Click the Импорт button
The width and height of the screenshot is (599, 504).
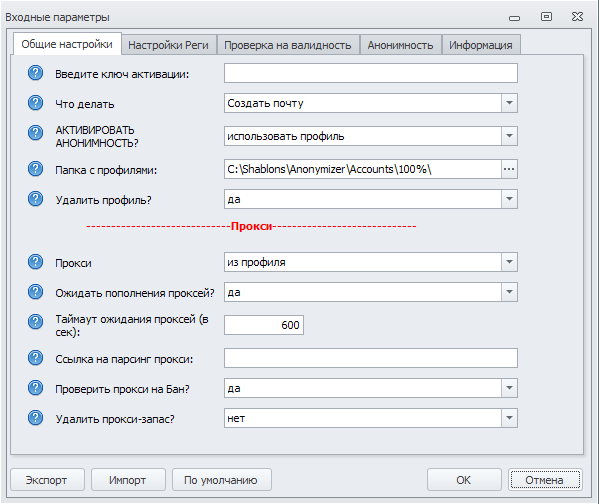point(128,480)
